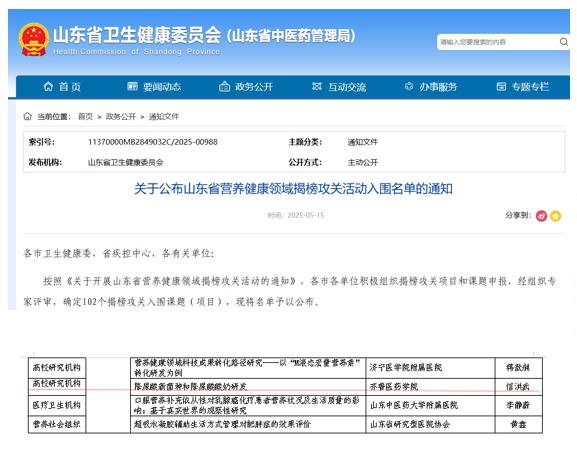Click the 口服营养补充依从性 project cell
The image size is (577, 455).
click(x=247, y=405)
